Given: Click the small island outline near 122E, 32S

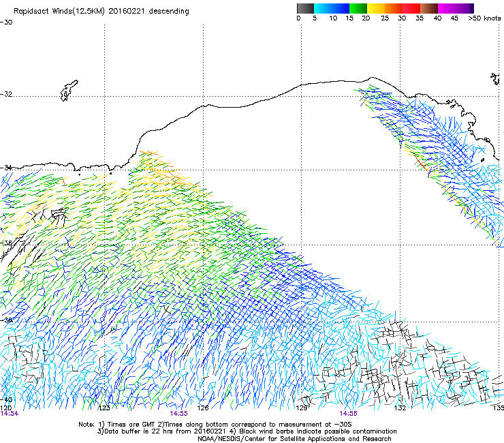Looking at the screenshot, I should pyautogui.click(x=69, y=91).
